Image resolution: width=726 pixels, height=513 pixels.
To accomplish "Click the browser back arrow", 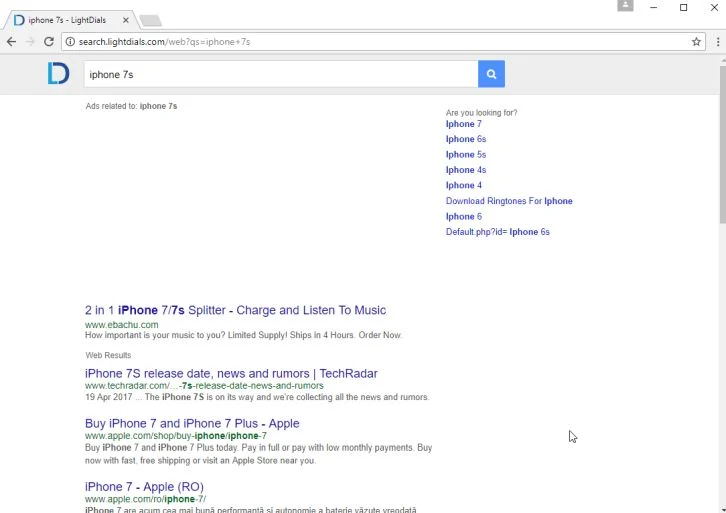I will pos(11,42).
